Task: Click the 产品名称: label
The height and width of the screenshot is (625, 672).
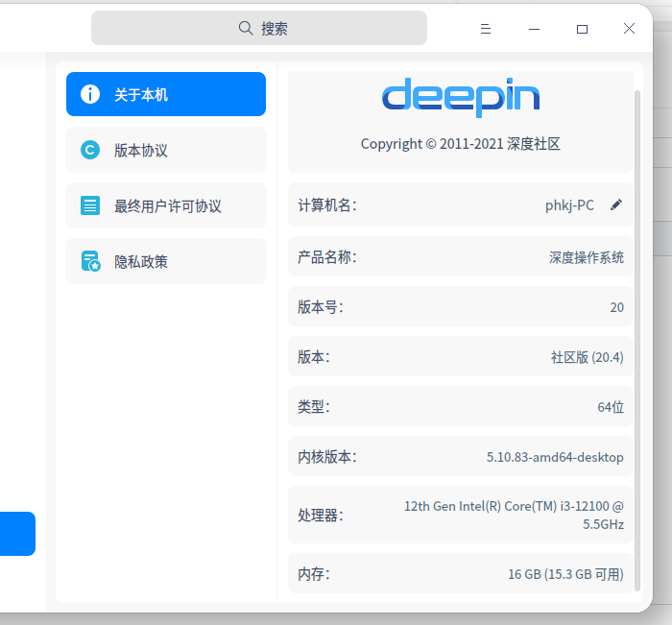Action: 327,257
